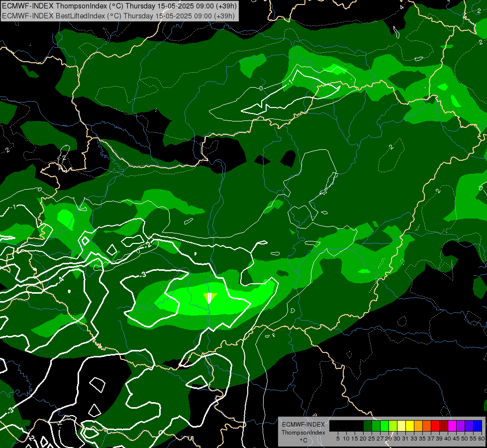Click the blue 55–60 legend swatch
This screenshot has height=448, width=487.
tap(478, 426)
